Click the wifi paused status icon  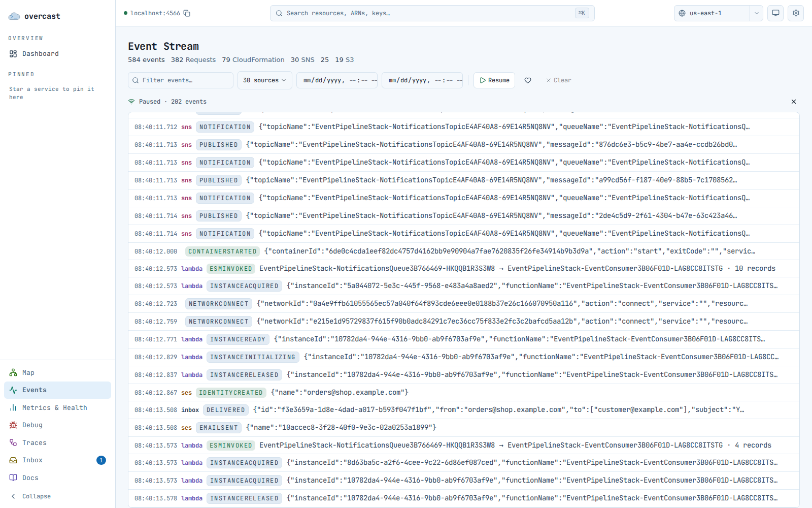131,102
